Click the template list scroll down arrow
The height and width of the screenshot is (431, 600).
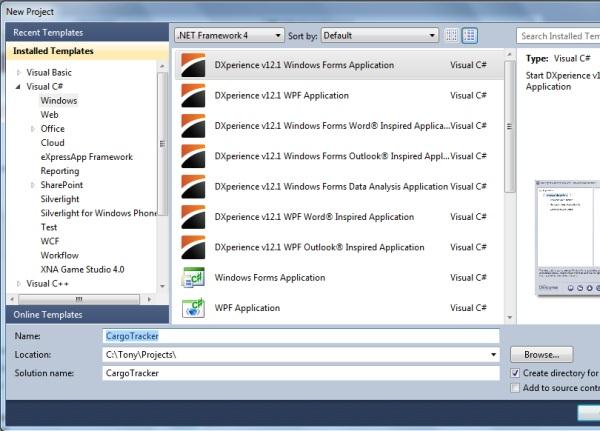509,317
